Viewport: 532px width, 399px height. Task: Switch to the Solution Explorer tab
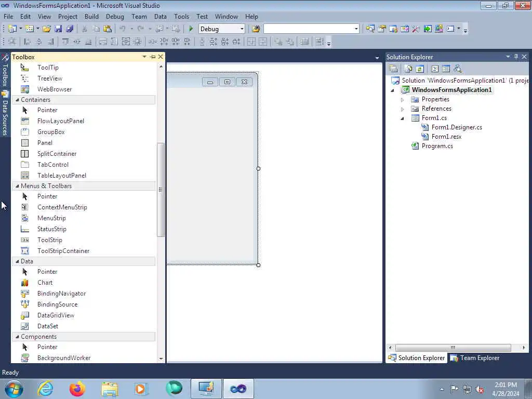pyautogui.click(x=417, y=358)
